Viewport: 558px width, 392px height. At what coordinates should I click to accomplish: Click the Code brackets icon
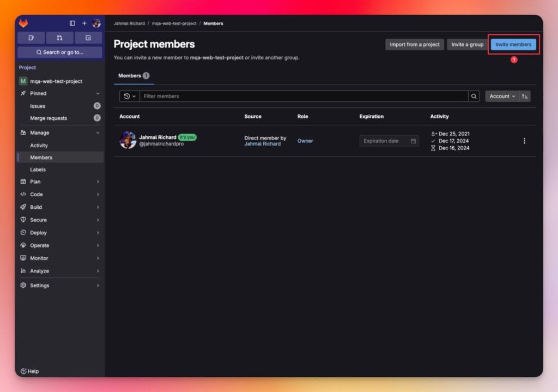(23, 195)
